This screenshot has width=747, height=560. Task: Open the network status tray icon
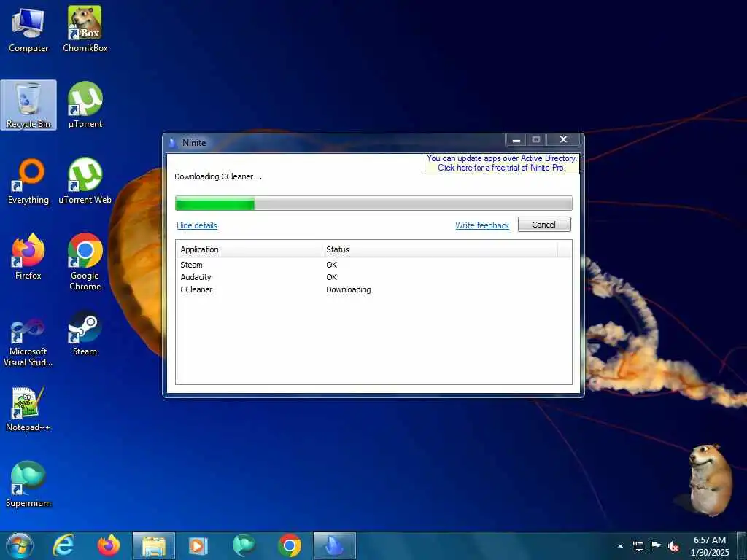pyautogui.click(x=638, y=546)
